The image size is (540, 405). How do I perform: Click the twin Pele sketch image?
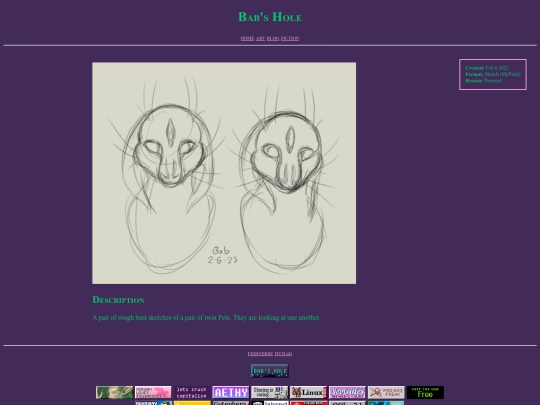[224, 173]
